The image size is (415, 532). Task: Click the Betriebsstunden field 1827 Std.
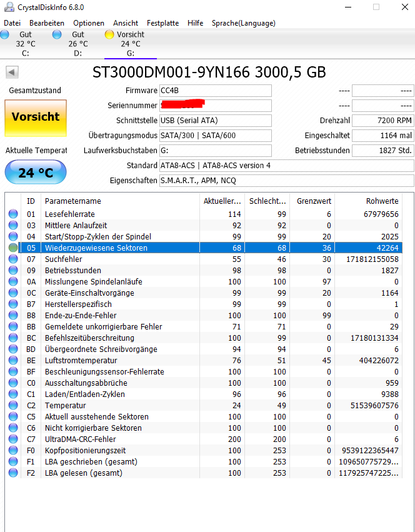coord(382,150)
